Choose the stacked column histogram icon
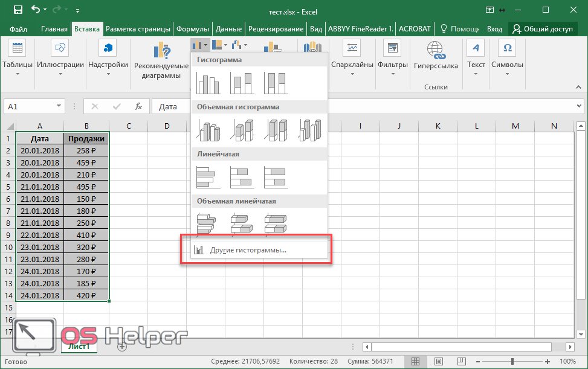Viewport: 588px width, 369px height. tap(242, 82)
